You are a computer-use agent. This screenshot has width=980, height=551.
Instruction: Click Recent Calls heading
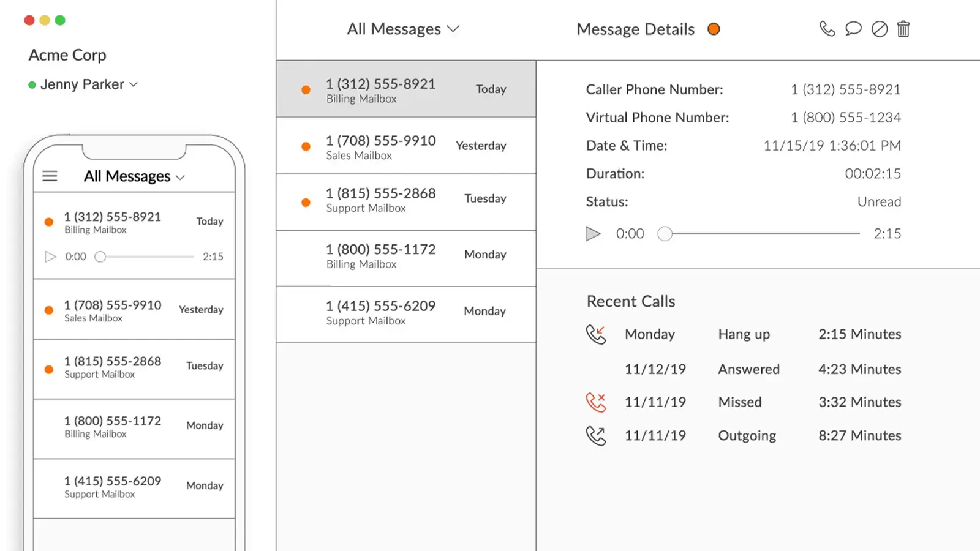(631, 301)
